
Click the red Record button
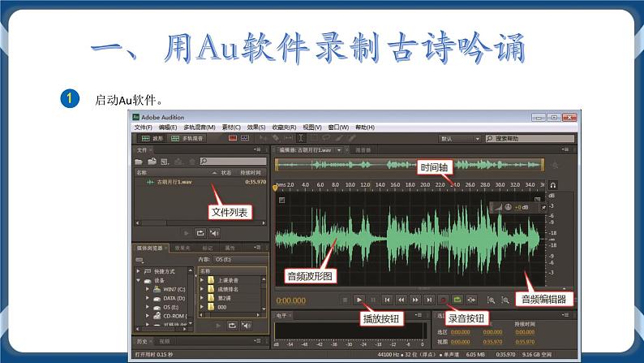(x=444, y=300)
